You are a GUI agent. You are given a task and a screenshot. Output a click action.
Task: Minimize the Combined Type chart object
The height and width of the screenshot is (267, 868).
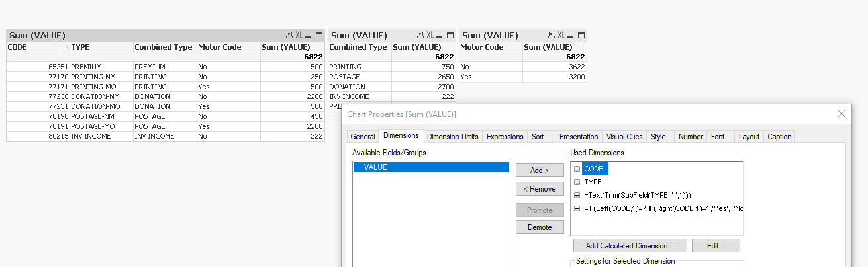coord(440,36)
